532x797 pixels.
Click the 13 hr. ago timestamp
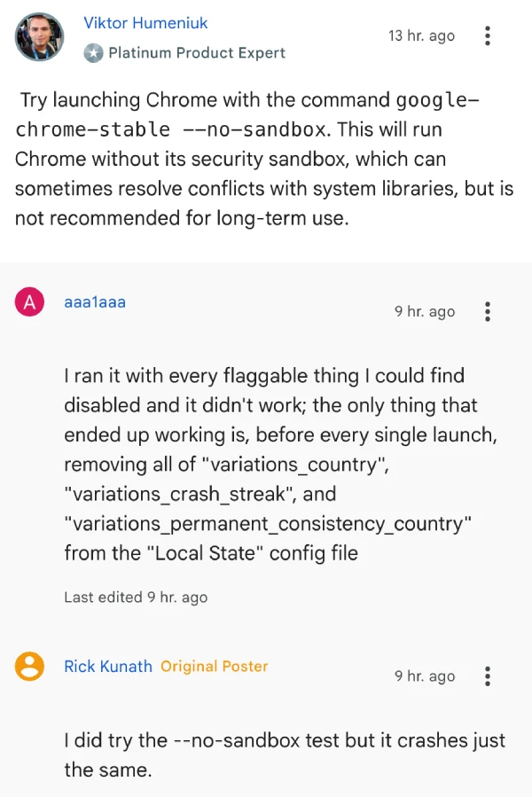pyautogui.click(x=422, y=36)
